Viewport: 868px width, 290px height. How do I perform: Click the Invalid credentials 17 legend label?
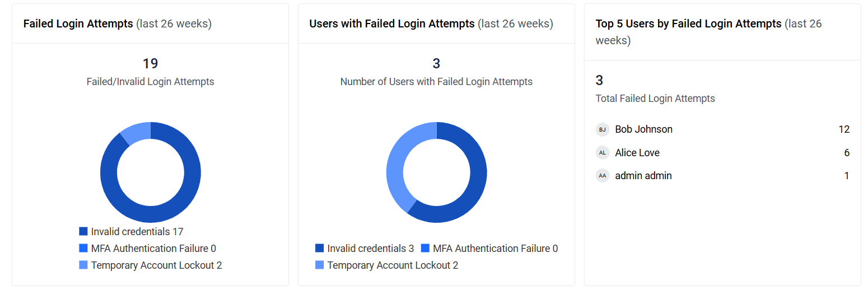pos(137,231)
